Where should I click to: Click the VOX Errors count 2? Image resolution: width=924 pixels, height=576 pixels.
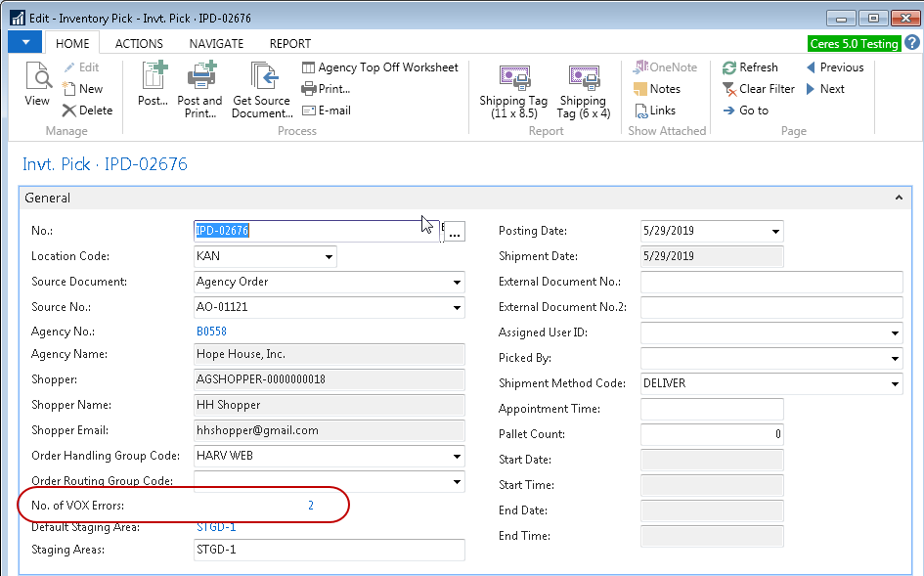pyautogui.click(x=311, y=506)
